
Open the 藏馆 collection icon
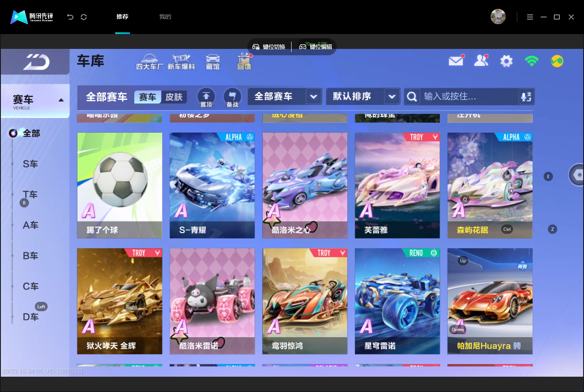click(213, 62)
